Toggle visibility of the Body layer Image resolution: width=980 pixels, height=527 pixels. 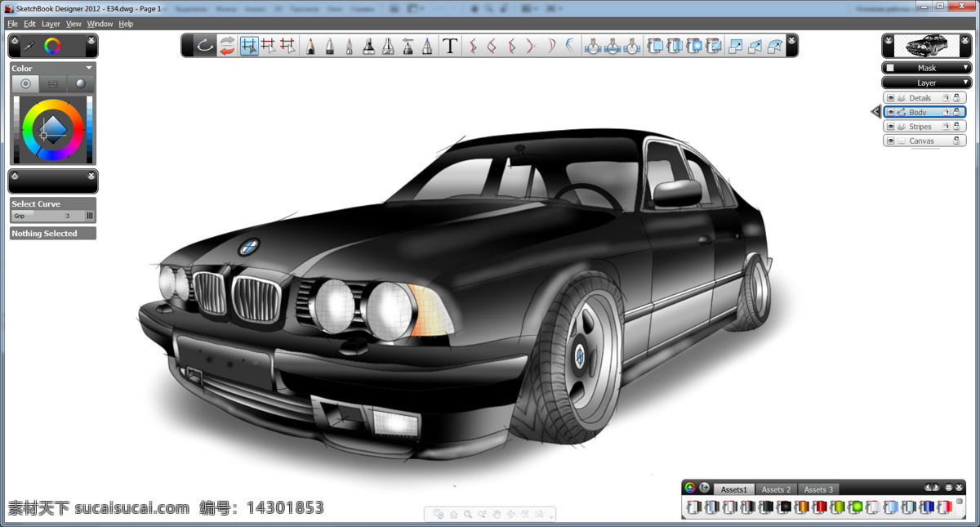click(890, 112)
